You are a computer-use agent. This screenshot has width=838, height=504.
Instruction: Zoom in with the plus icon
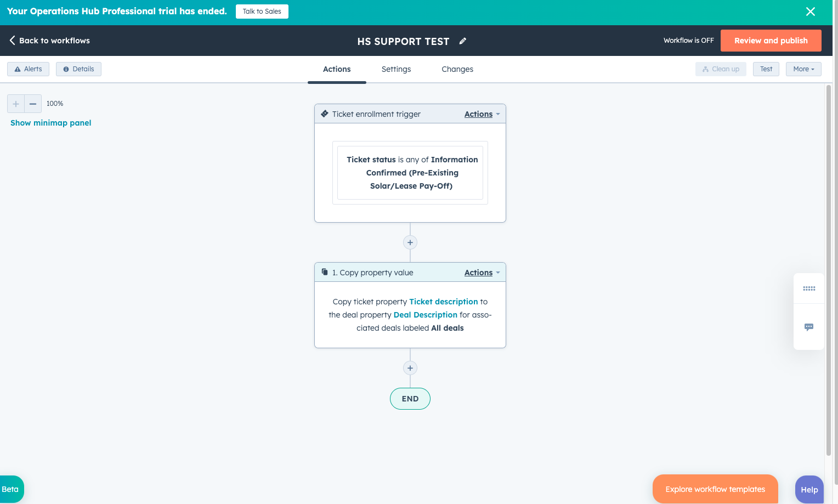(16, 104)
